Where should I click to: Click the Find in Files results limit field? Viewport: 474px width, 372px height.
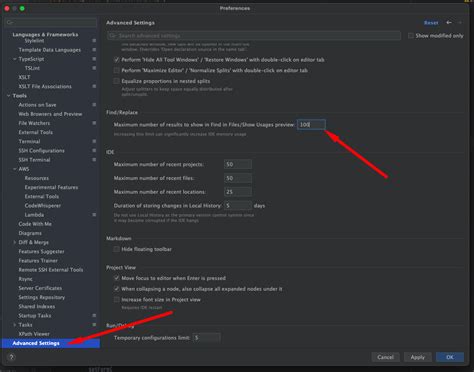coord(311,124)
